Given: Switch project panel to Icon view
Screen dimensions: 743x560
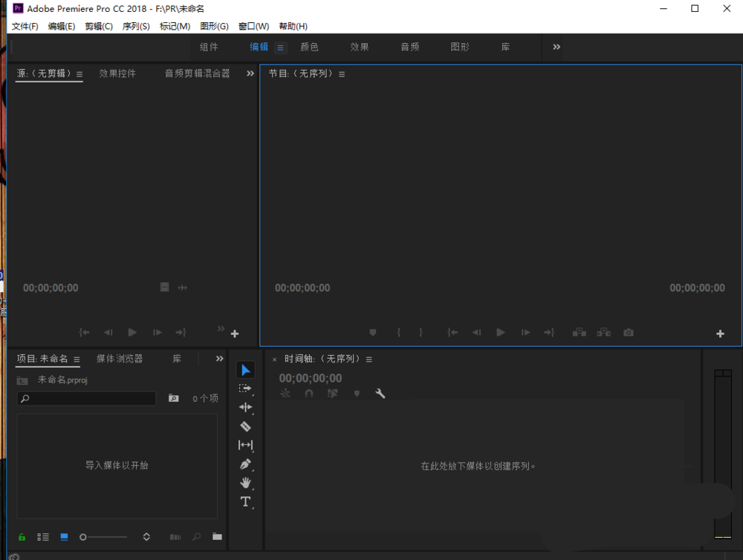Looking at the screenshot, I should (x=64, y=537).
